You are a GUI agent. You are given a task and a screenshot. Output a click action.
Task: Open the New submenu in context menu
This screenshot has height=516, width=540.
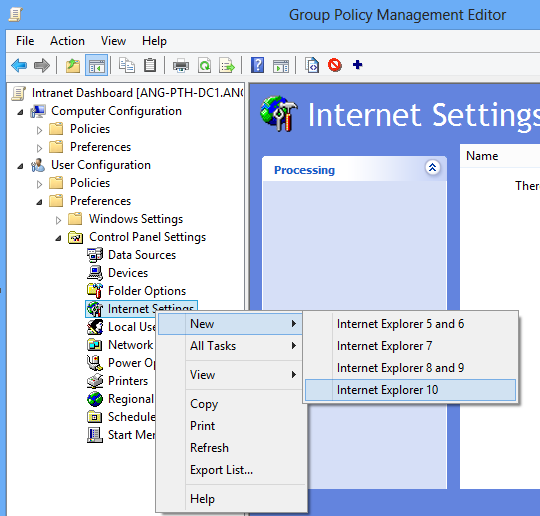pyautogui.click(x=230, y=324)
